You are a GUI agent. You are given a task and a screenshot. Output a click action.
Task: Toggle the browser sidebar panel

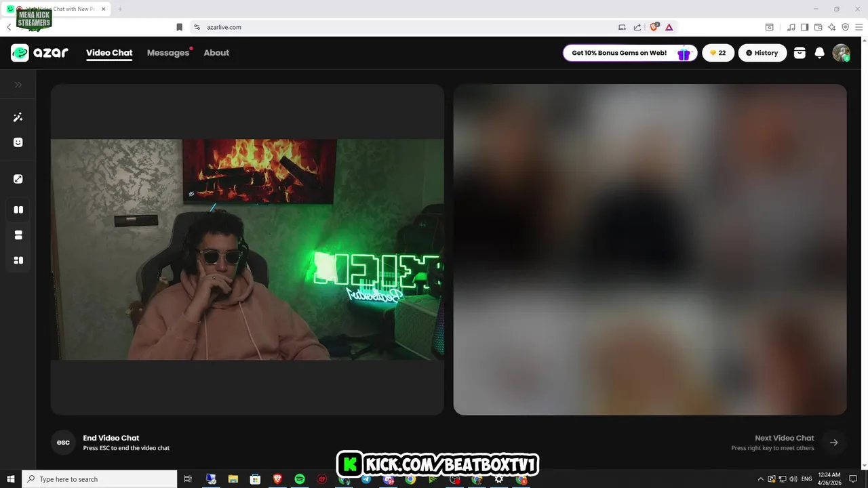click(804, 27)
